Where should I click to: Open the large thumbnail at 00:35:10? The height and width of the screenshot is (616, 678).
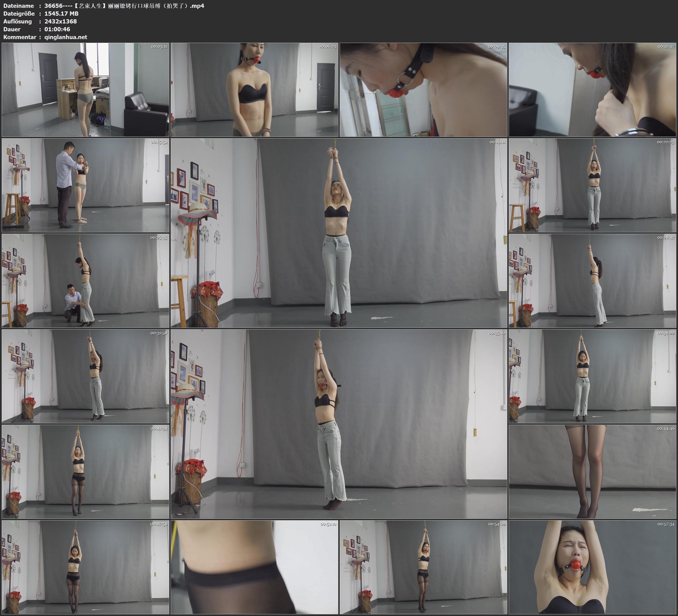(x=339, y=424)
